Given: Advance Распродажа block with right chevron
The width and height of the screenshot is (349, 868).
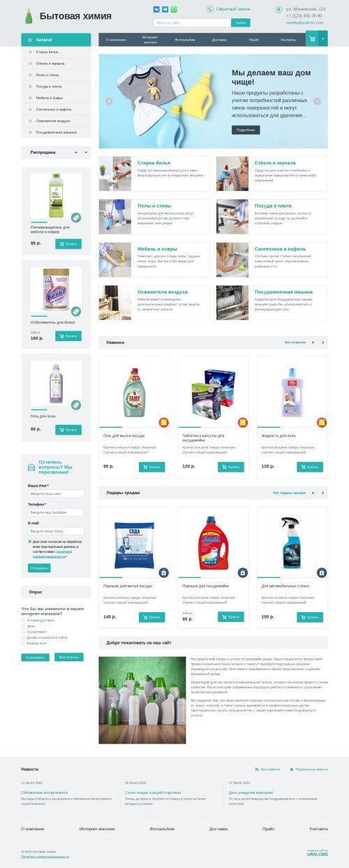Looking at the screenshot, I should coord(87,152).
